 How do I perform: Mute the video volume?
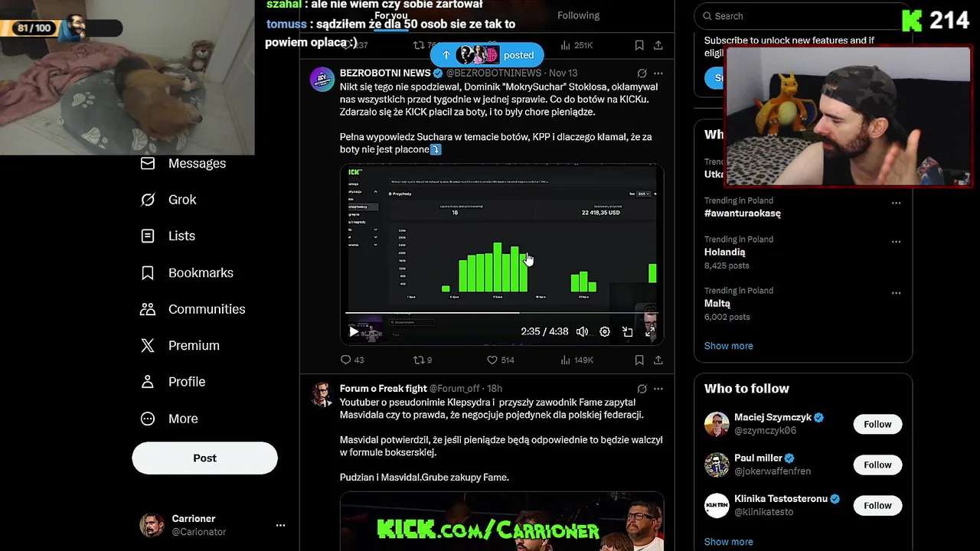583,331
